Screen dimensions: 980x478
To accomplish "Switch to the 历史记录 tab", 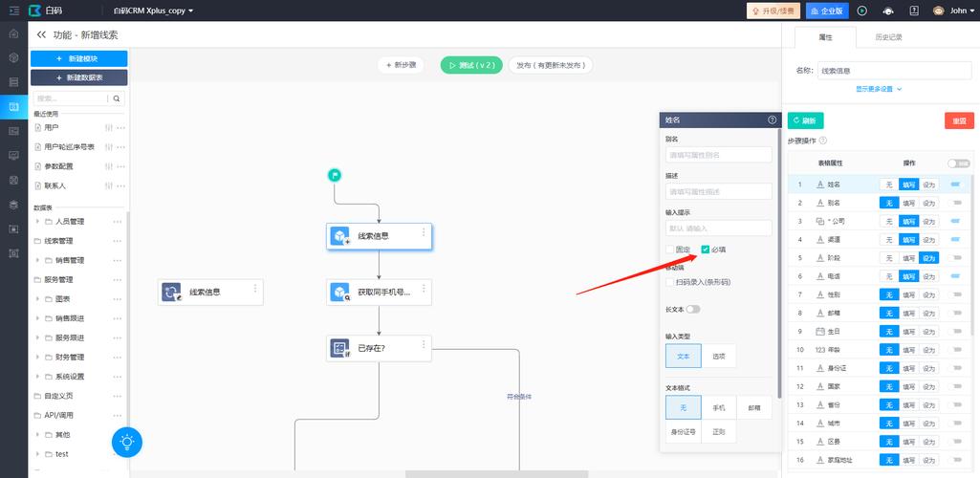I will point(888,37).
